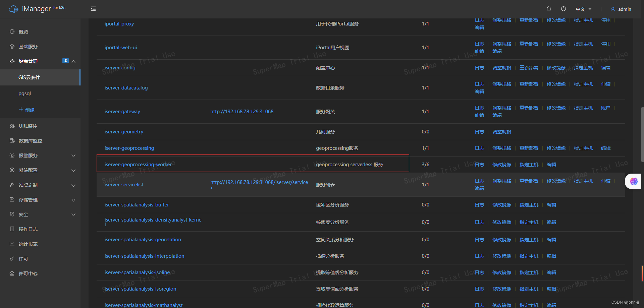Click the 存储管理 icon in sidebar
The height and width of the screenshot is (308, 644).
pyautogui.click(x=12, y=199)
